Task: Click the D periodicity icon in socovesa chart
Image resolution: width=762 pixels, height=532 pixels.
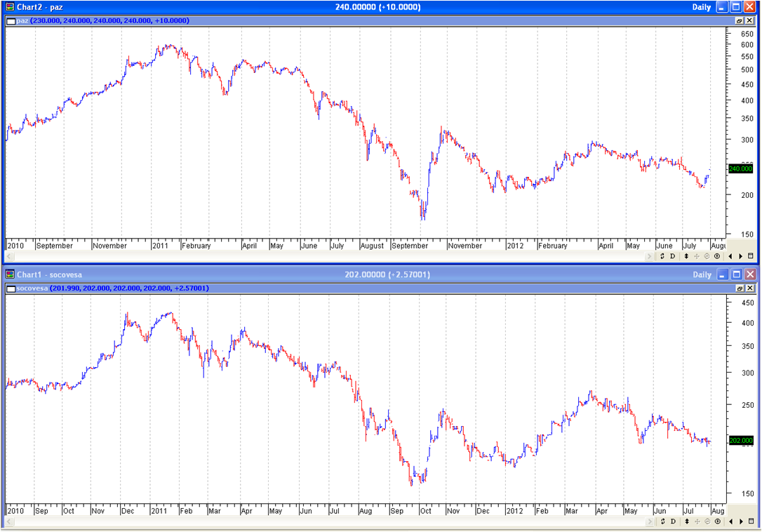Action: [673, 521]
